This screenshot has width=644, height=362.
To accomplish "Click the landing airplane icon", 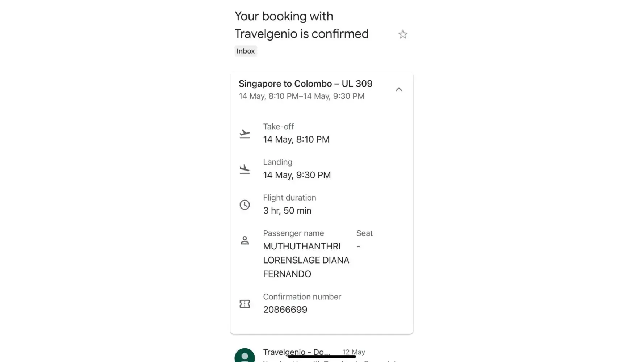I will (x=245, y=169).
